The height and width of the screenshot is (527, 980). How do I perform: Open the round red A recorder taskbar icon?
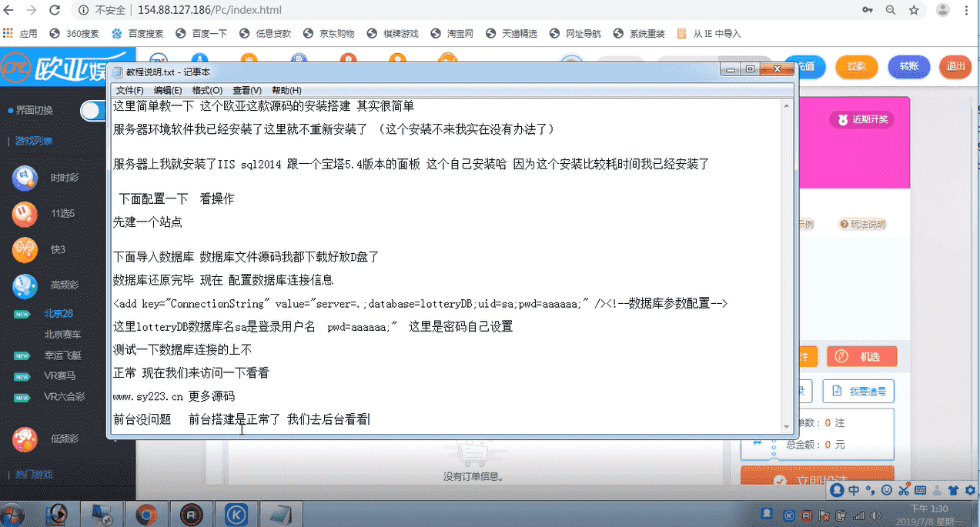click(x=190, y=514)
